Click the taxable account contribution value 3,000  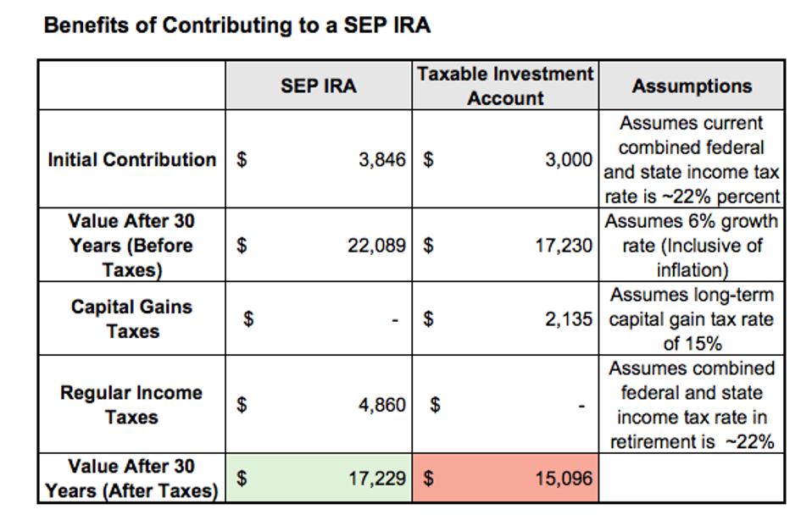(568, 160)
